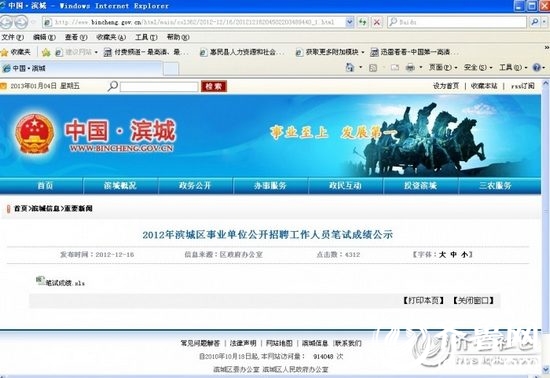550x378 pixels.
Task: Open the 收藏夹(A) menu
Action: [x=111, y=37]
